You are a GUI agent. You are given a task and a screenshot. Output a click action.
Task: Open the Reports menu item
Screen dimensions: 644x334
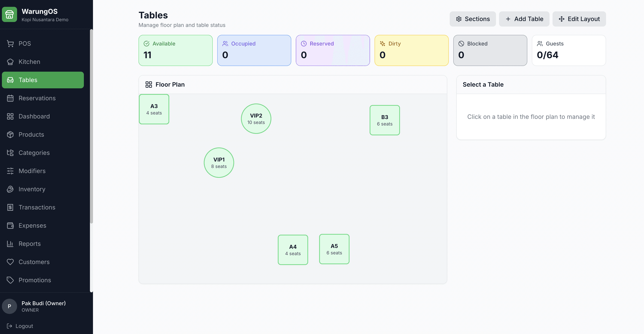pyautogui.click(x=29, y=244)
